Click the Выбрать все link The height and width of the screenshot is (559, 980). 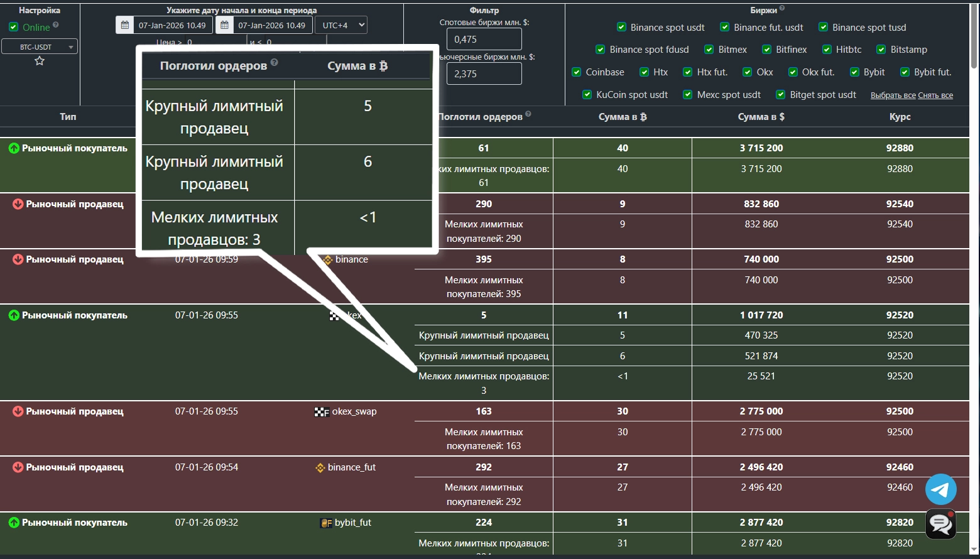[x=893, y=95]
